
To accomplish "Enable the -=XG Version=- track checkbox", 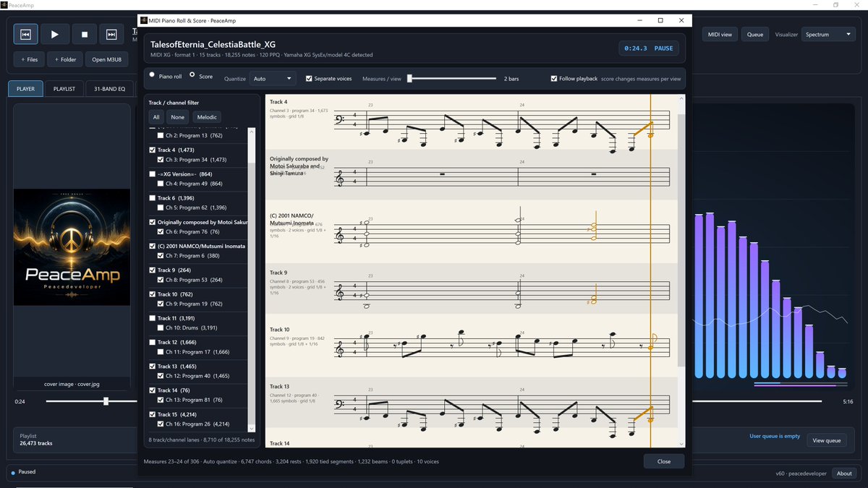I will [x=152, y=174].
